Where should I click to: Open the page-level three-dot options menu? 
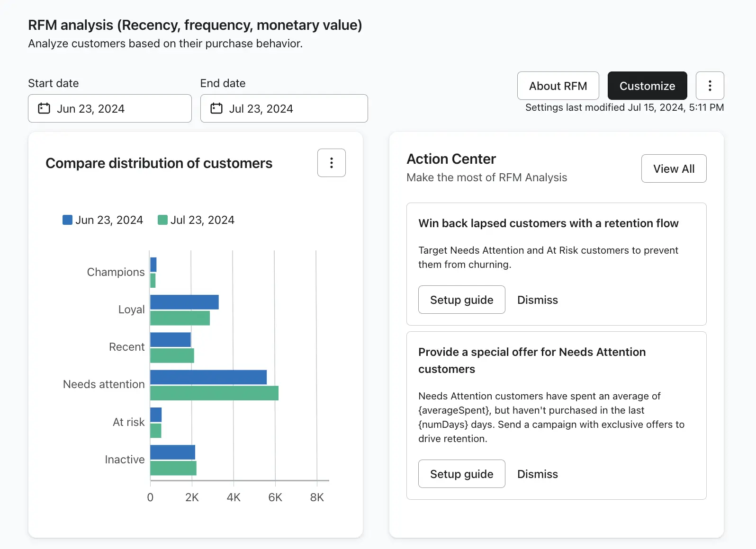[x=710, y=86]
